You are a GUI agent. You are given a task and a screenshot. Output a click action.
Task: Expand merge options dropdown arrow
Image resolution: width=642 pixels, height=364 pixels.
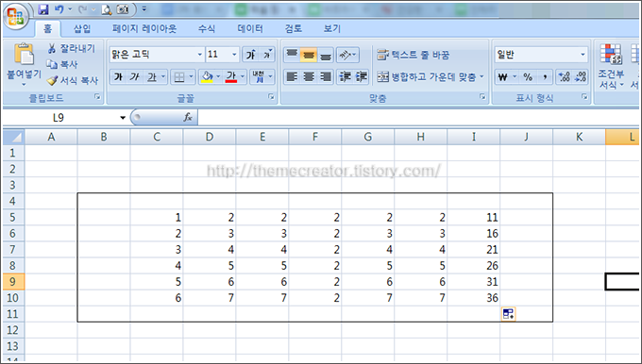tap(481, 76)
